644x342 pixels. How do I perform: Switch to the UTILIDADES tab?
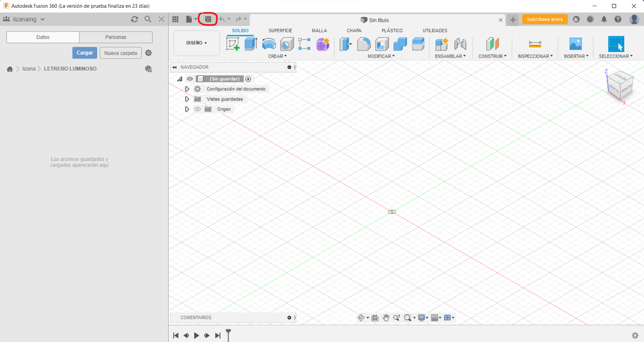tap(435, 31)
